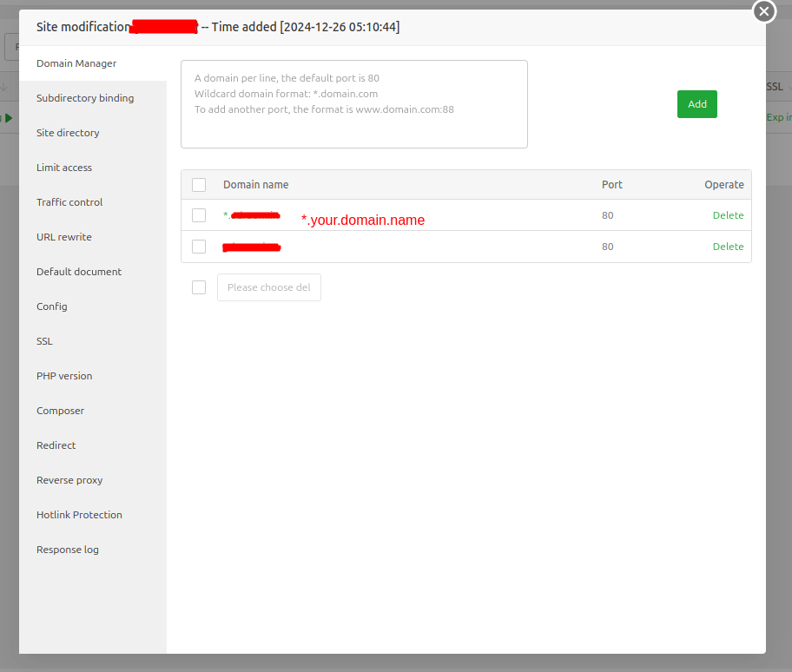Viewport: 792px width, 672px height.
Task: Select the PHP version tab
Action: pyautogui.click(x=64, y=376)
